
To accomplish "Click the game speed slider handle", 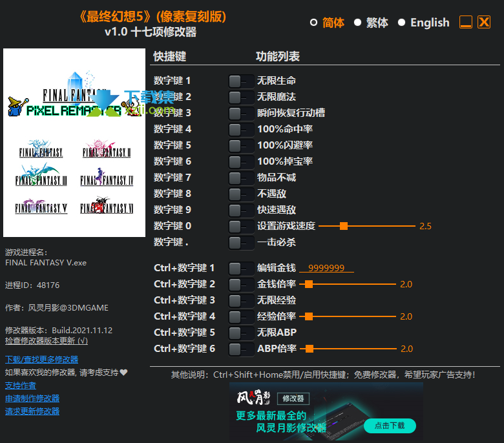I will pos(344,226).
